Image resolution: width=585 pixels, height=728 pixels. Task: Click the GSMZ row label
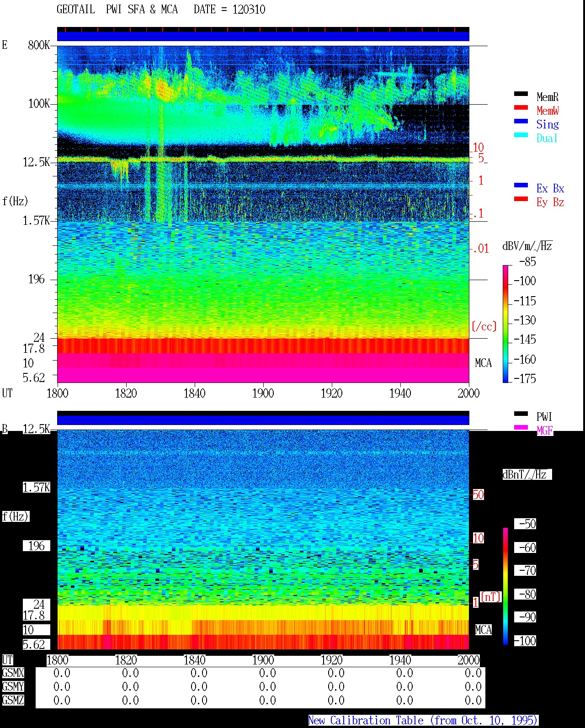click(13, 700)
